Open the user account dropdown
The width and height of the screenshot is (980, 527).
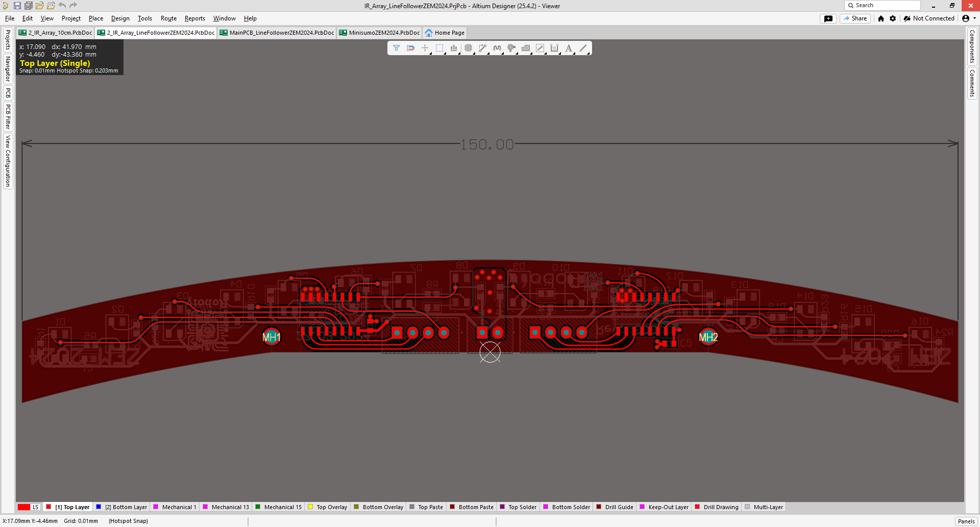click(x=969, y=18)
